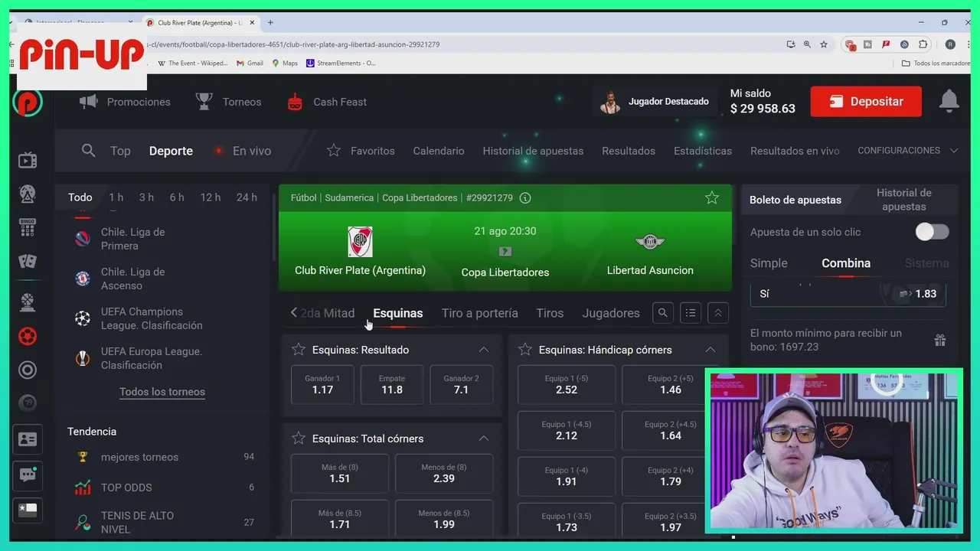980x551 pixels.
Task: Click the Chrome bookmark star icon
Action: coord(824,44)
